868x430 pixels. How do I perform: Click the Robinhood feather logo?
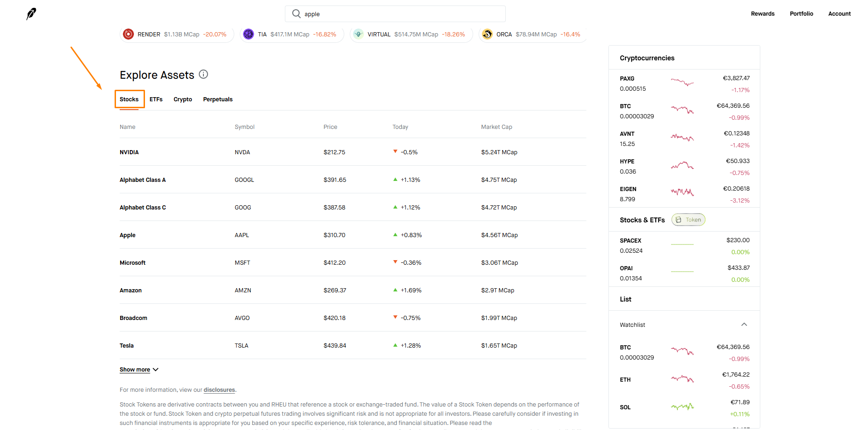31,14
